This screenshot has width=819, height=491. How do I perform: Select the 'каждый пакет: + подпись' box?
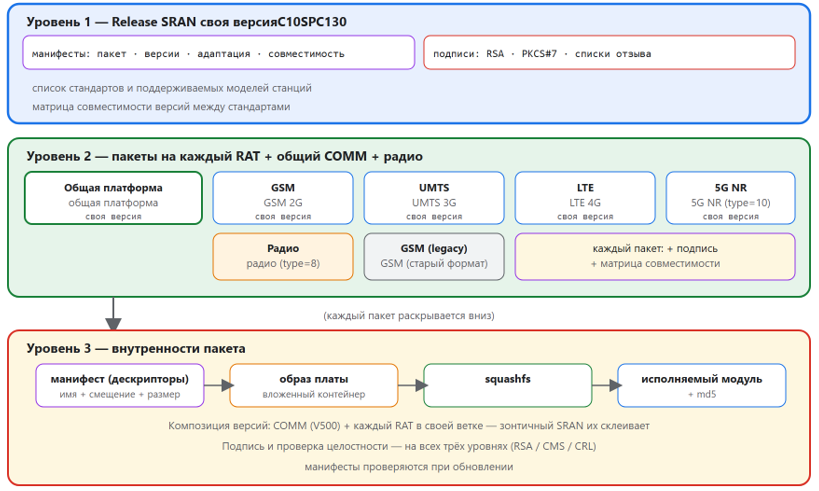(x=655, y=256)
